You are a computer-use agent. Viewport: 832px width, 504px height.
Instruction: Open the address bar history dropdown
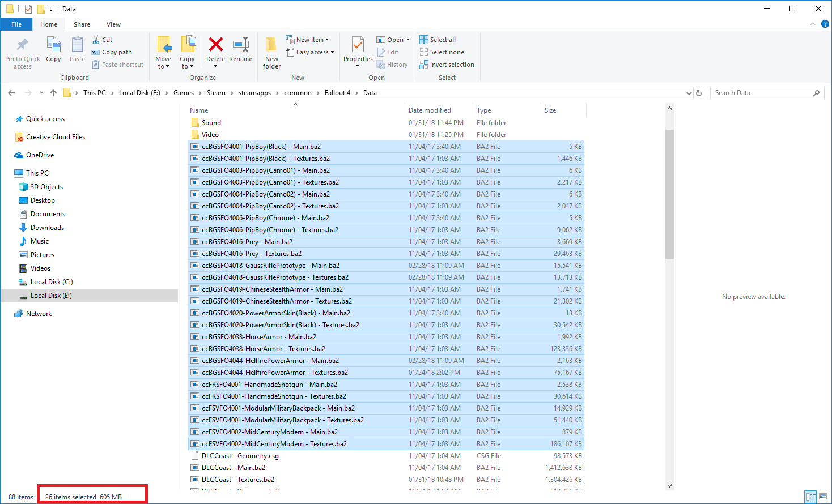pyautogui.click(x=689, y=93)
